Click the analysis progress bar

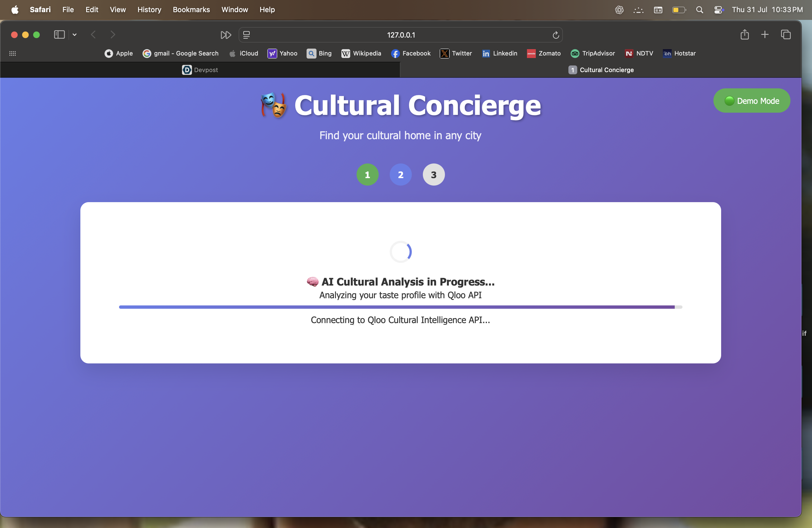point(400,307)
